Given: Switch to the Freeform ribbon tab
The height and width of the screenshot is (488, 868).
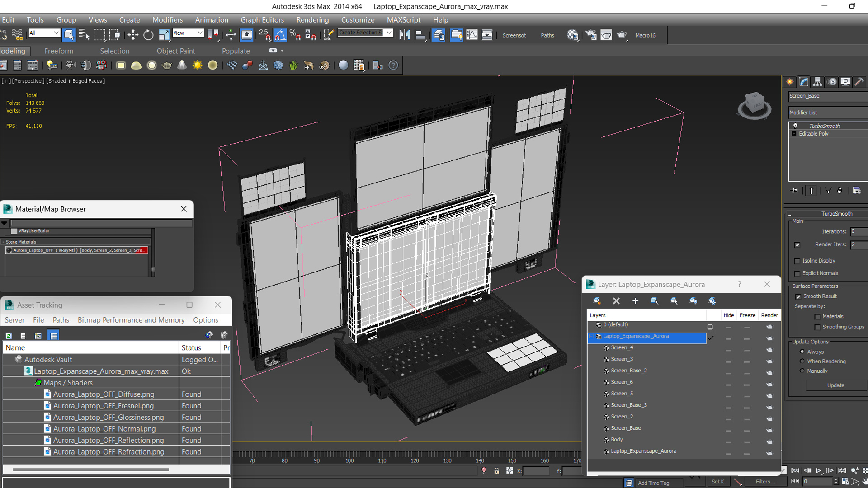Looking at the screenshot, I should coord(59,51).
